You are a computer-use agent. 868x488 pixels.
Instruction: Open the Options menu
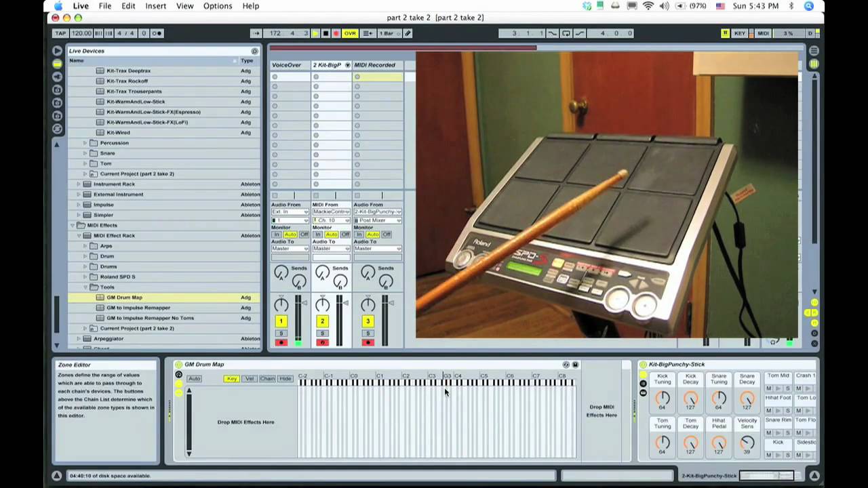point(218,6)
